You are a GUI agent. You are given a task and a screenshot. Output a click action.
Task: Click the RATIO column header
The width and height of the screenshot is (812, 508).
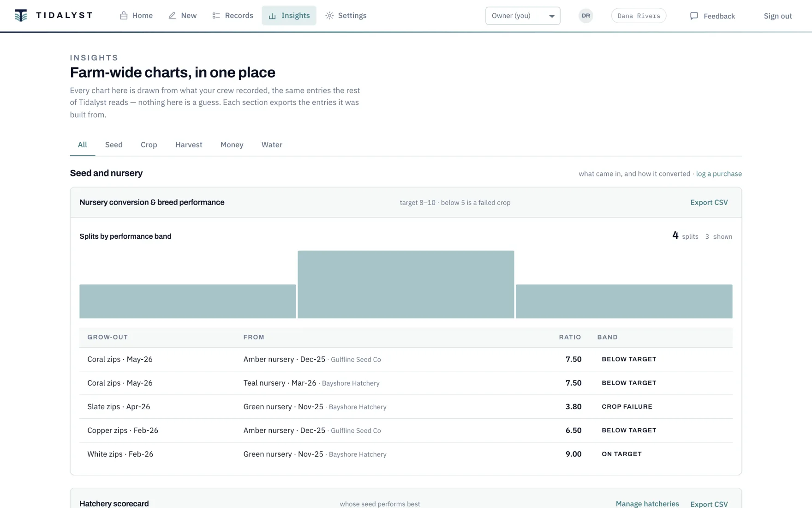570,337
